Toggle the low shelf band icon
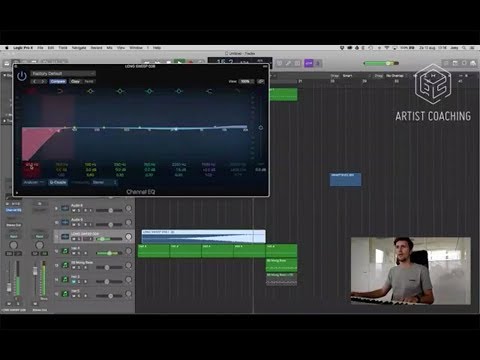This screenshot has height=360, width=480. coord(60,91)
